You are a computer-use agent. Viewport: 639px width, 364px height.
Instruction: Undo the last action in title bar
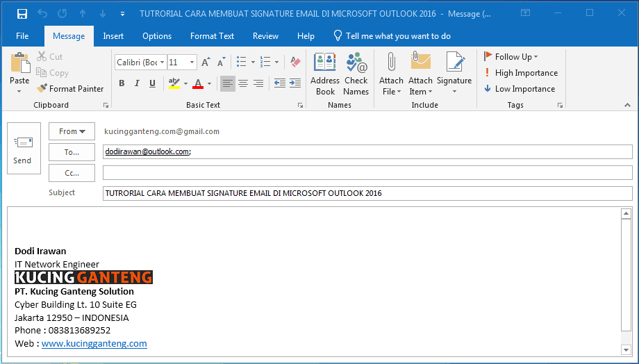[42, 13]
